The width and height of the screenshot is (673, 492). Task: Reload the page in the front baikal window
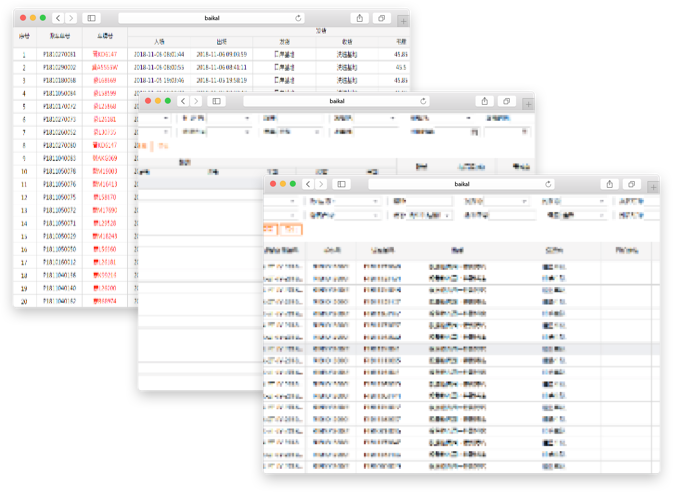point(548,184)
